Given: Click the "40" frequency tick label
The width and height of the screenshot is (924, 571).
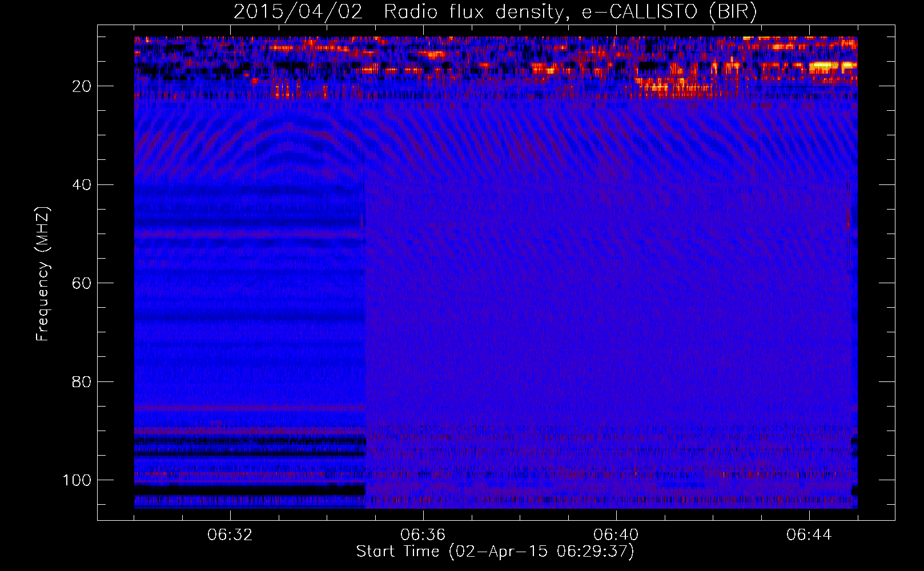Looking at the screenshot, I should 82,185.
